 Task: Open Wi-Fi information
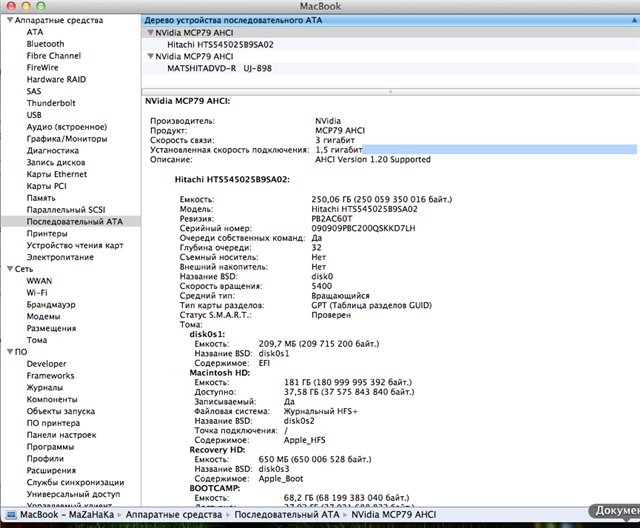pyautogui.click(x=37, y=293)
